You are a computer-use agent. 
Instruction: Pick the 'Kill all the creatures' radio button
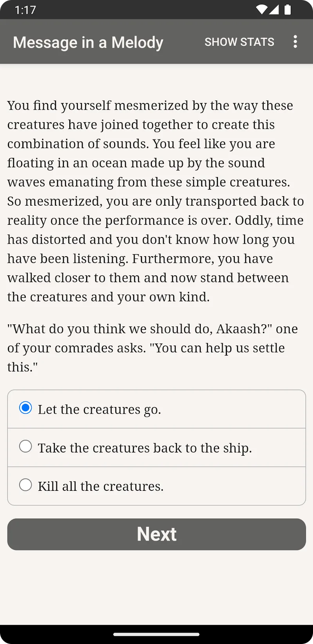[25, 485]
